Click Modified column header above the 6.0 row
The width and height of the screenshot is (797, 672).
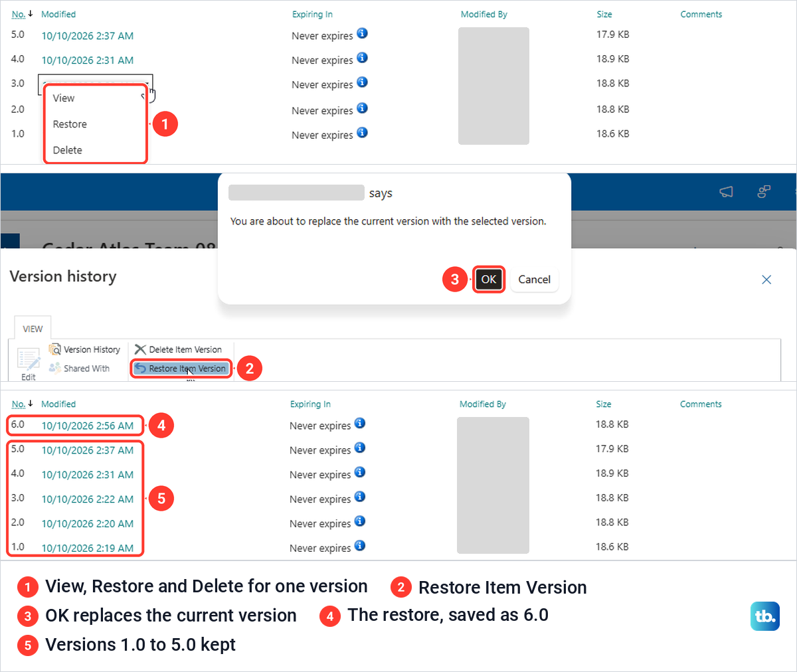[x=58, y=404]
